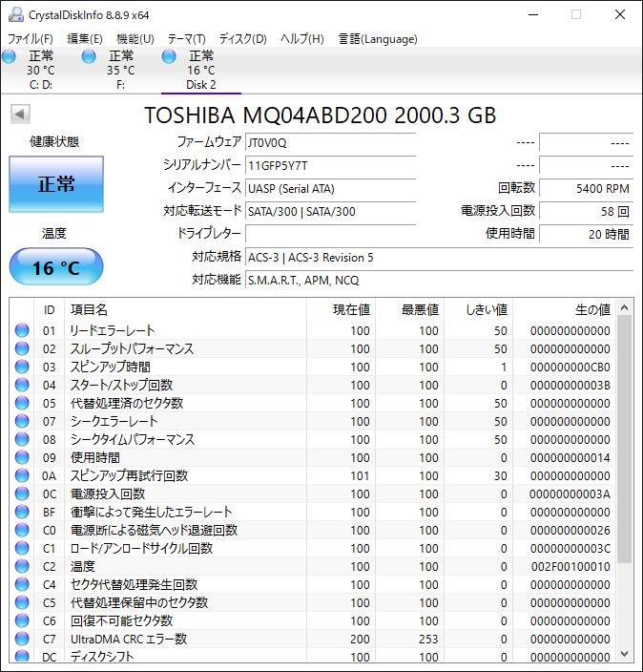This screenshot has height=672, width=643.
Task: Click the status orb for 電源断による磁気ヘッド退避回数 row
Action: (22, 530)
